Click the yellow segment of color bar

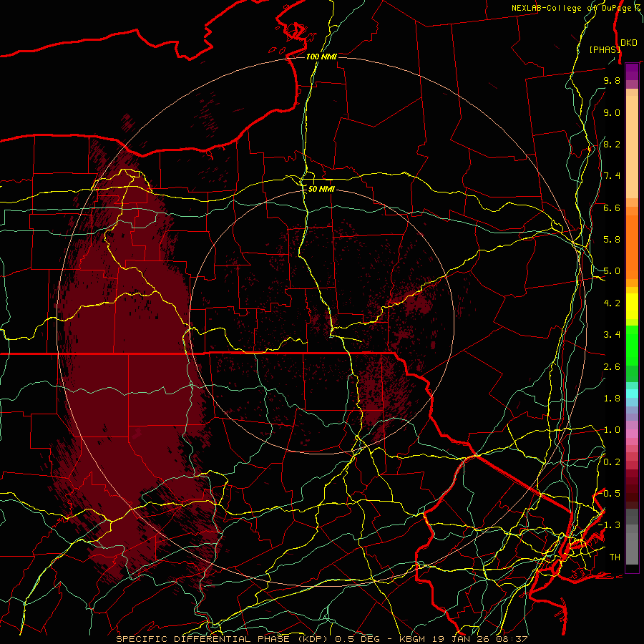tap(632, 306)
